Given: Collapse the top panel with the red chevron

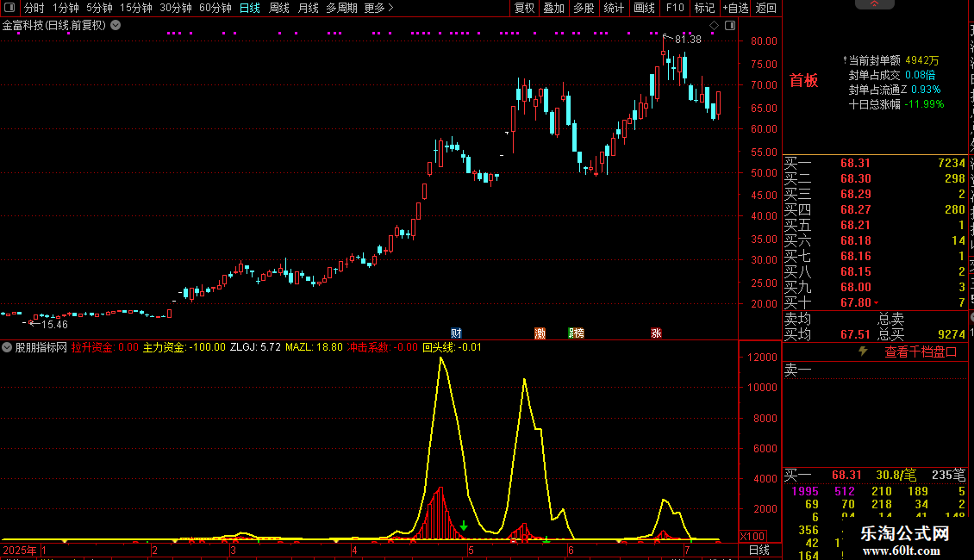Looking at the screenshot, I should tap(875, 3).
